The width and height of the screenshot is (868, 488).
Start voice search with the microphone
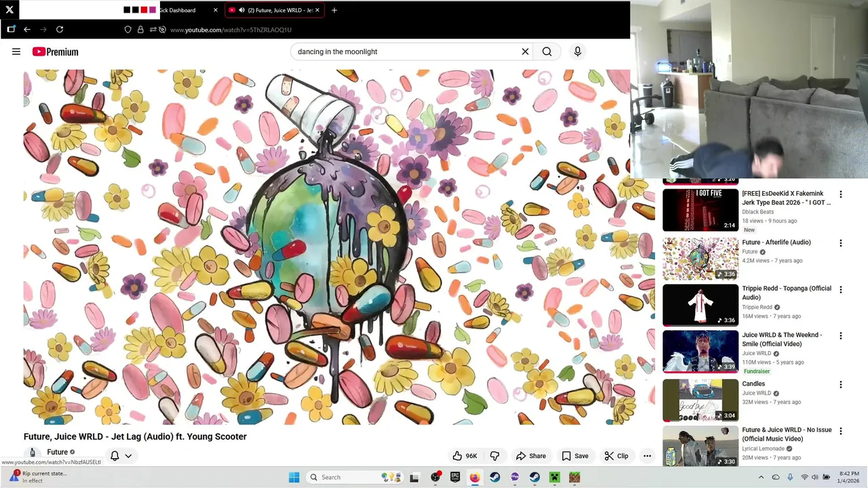(x=577, y=52)
